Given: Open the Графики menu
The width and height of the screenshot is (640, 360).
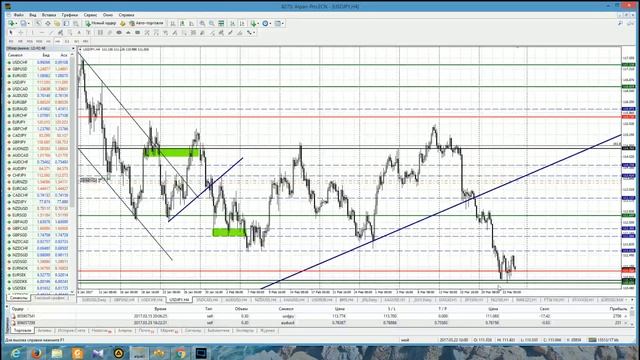Looking at the screenshot, I should [x=69, y=15].
